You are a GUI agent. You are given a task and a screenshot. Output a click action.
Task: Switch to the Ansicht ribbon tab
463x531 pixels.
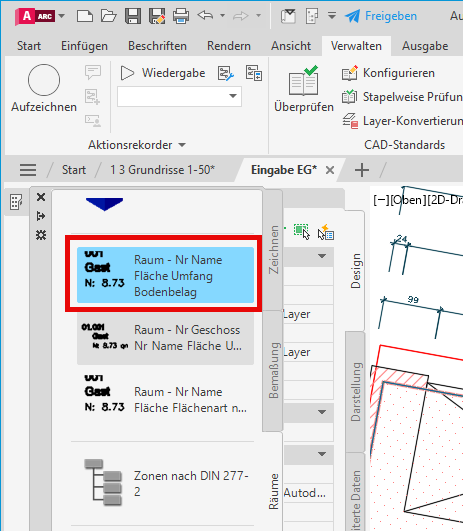[x=291, y=46]
